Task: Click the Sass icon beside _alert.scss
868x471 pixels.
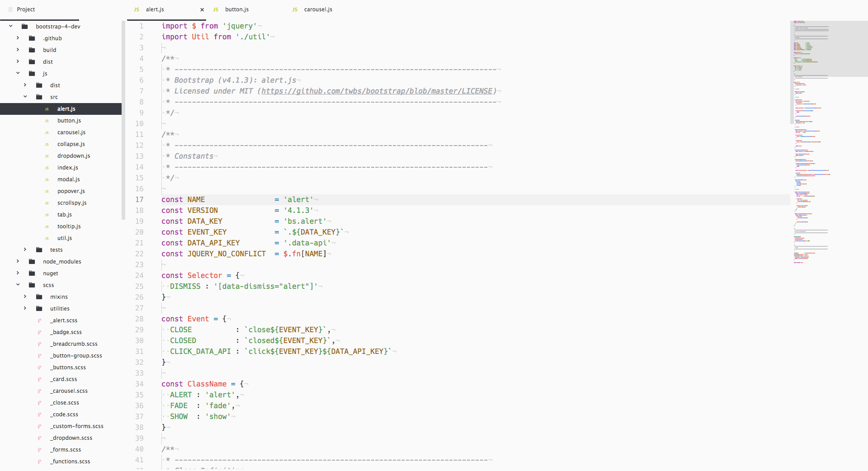Action: (x=39, y=320)
